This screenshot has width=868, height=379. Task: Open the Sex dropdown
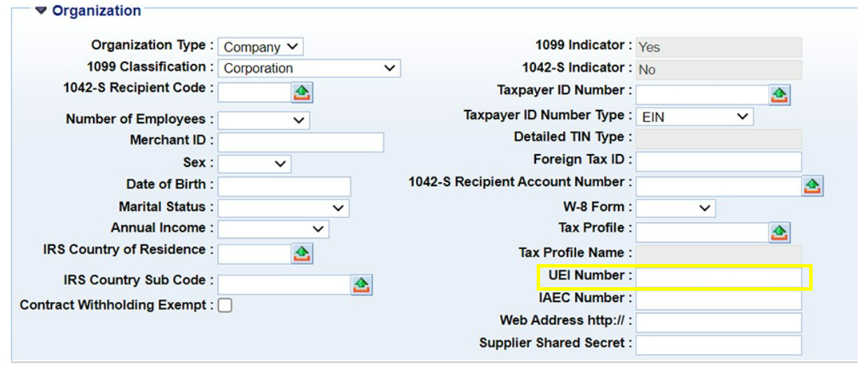254,164
